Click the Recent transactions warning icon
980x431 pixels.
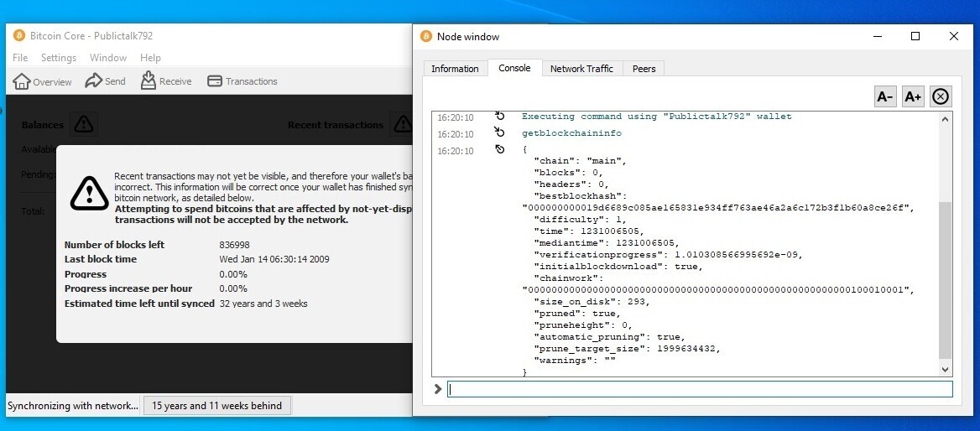(x=403, y=124)
